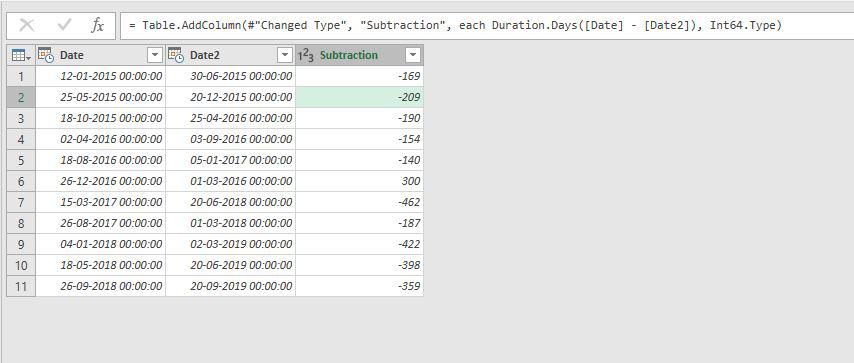This screenshot has height=363, width=854.
Task: Click cell 20-12-2015 00:00:00
Action: (x=230, y=97)
